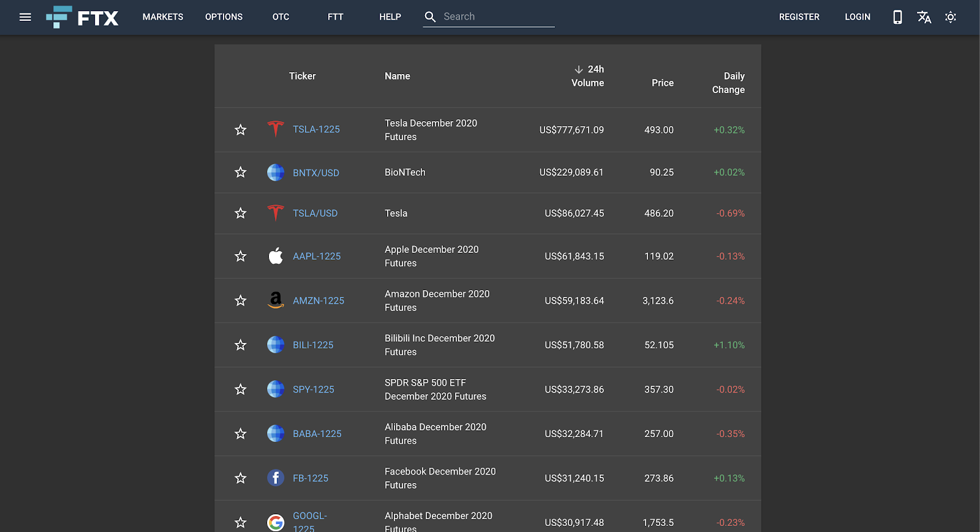
Task: Open the TSLA/USD ticker link
Action: pyautogui.click(x=315, y=213)
